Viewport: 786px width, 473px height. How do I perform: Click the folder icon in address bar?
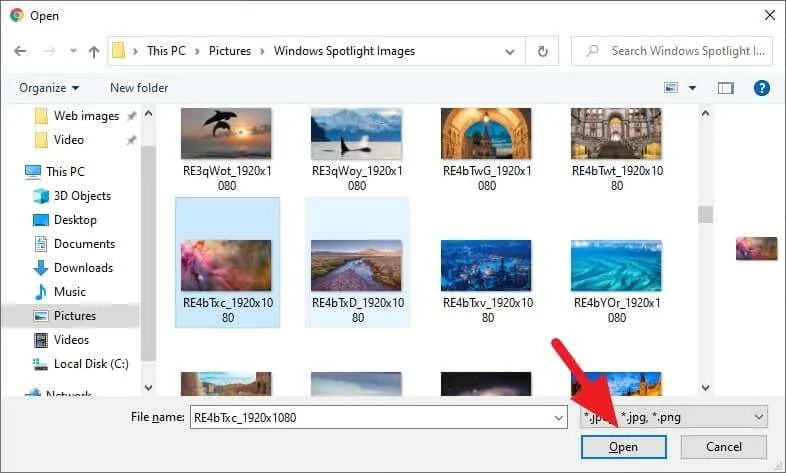point(118,51)
